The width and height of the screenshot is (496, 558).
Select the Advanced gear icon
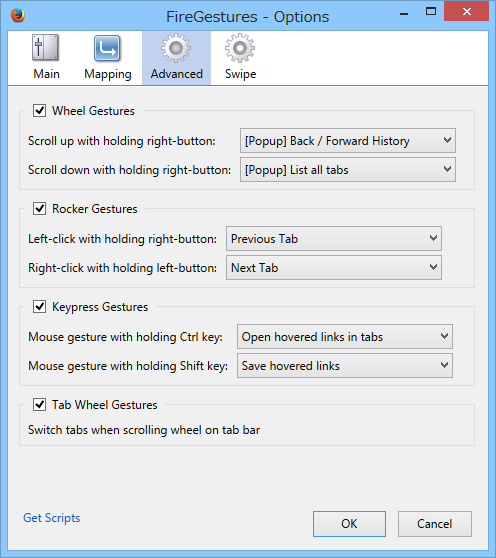[176, 48]
